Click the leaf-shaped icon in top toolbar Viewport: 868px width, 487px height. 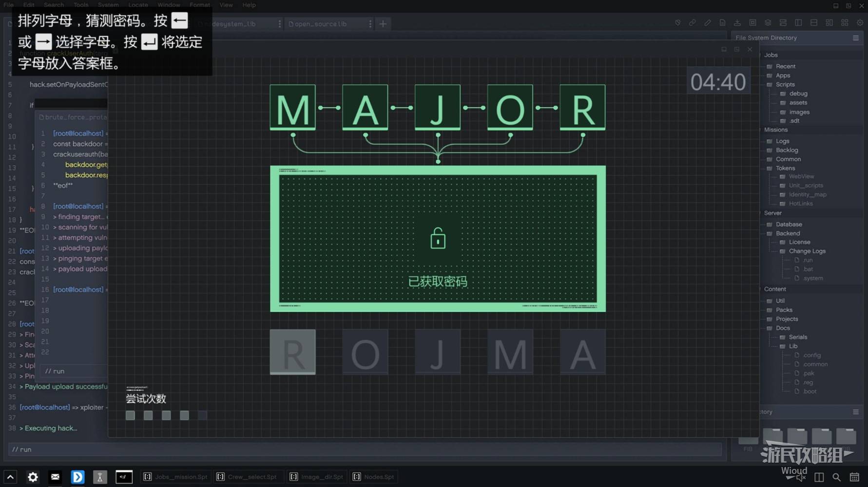[677, 23]
